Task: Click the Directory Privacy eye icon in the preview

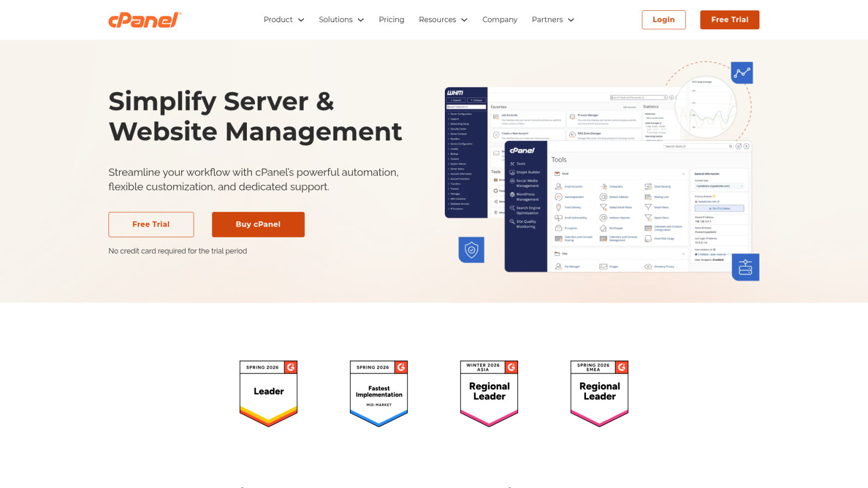Action: pyautogui.click(x=648, y=267)
